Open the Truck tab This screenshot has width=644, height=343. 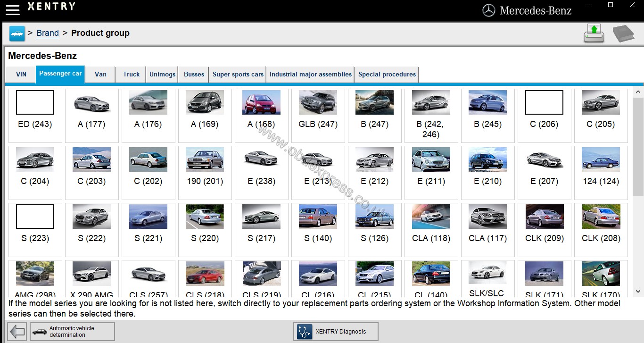tap(131, 75)
